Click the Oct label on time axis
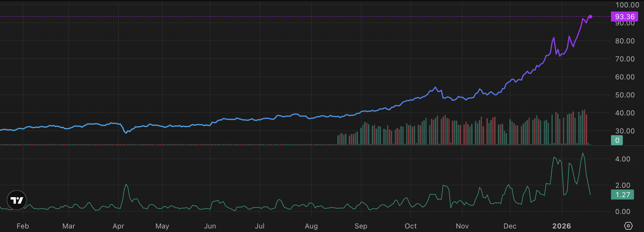644x232 pixels. point(411,226)
